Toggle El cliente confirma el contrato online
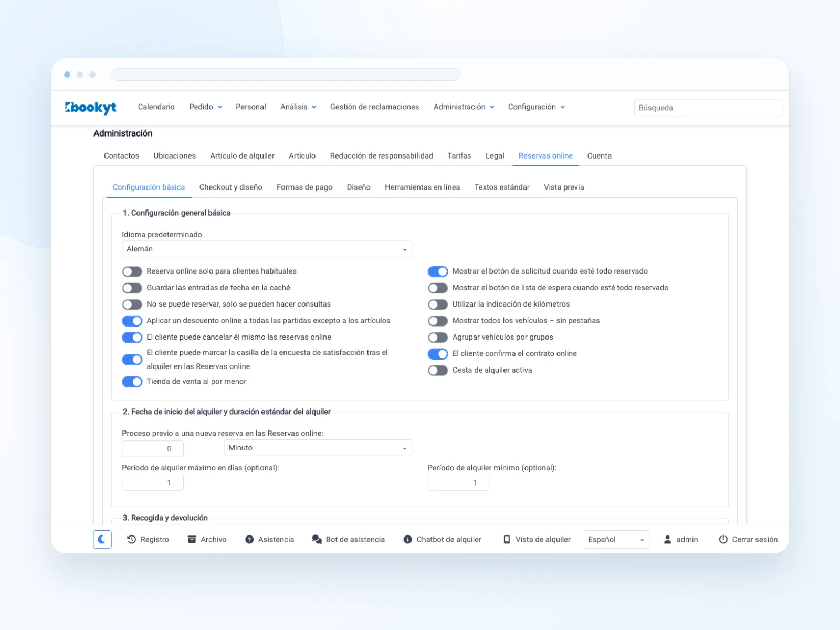 pos(438,354)
